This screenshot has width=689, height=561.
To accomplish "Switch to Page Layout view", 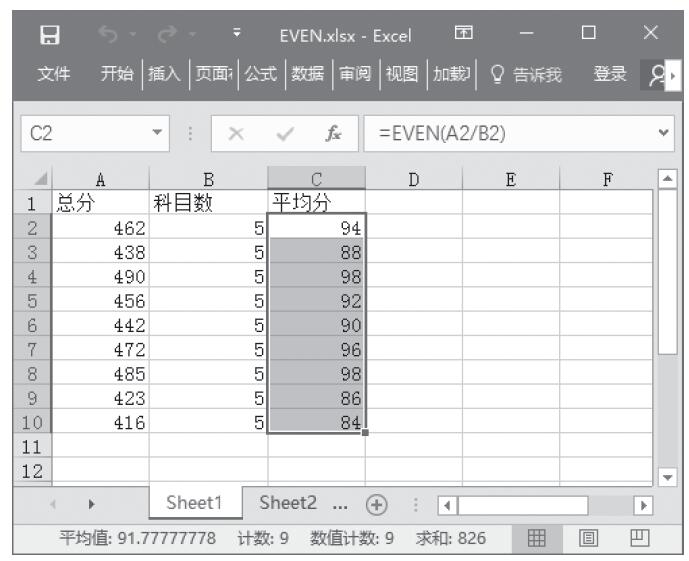I will [x=590, y=539].
